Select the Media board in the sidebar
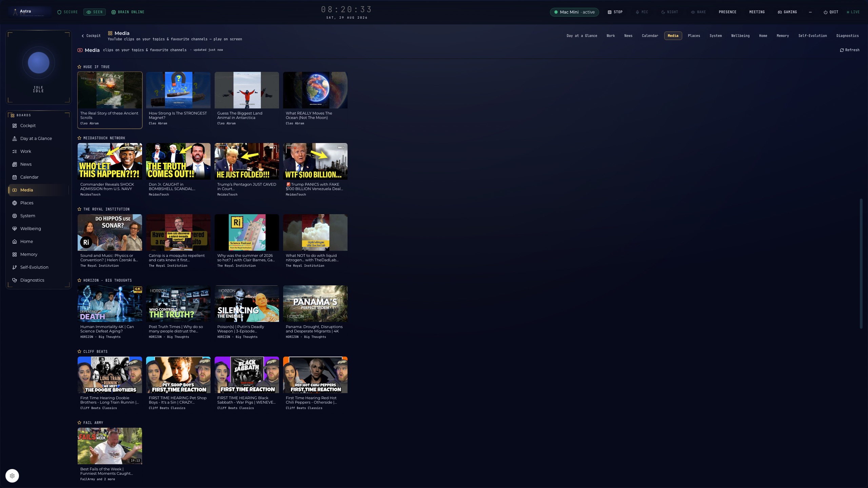 38,190
